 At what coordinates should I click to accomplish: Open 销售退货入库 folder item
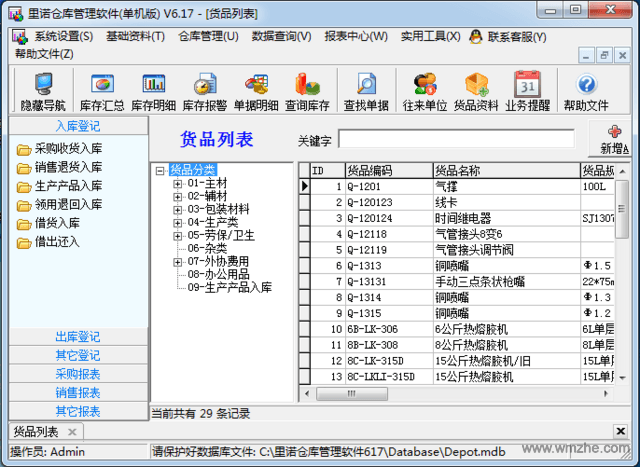point(59,167)
